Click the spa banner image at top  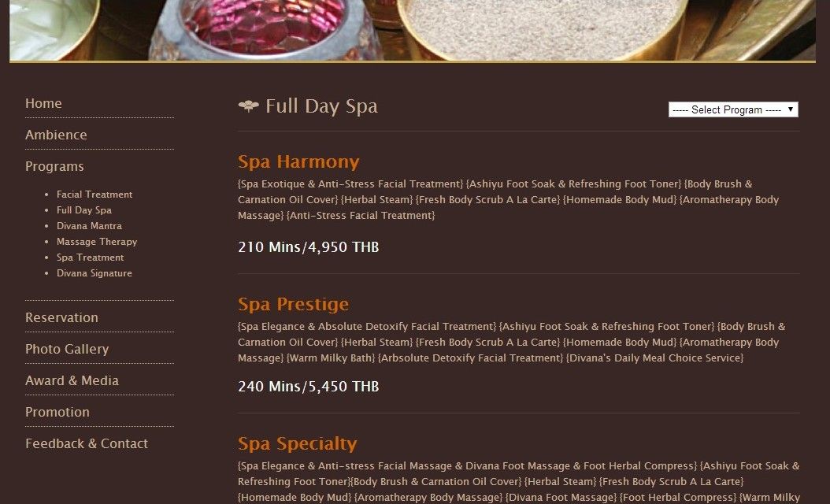coord(413,30)
